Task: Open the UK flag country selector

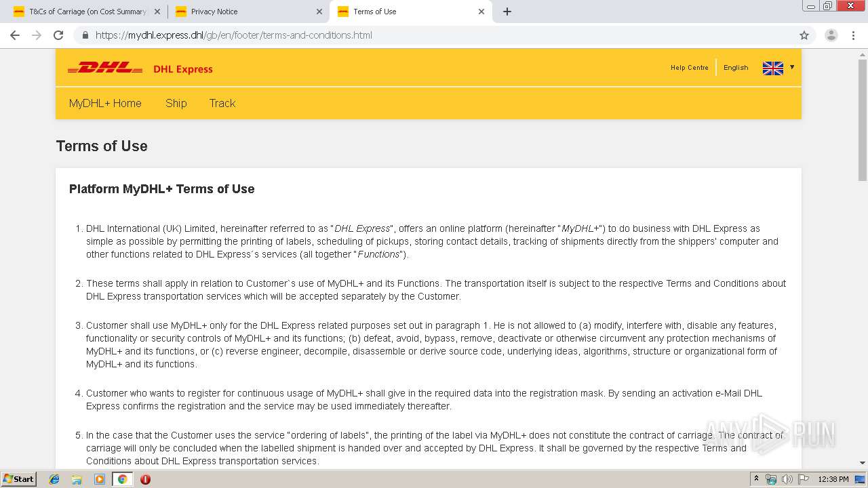Action: pyautogui.click(x=772, y=68)
